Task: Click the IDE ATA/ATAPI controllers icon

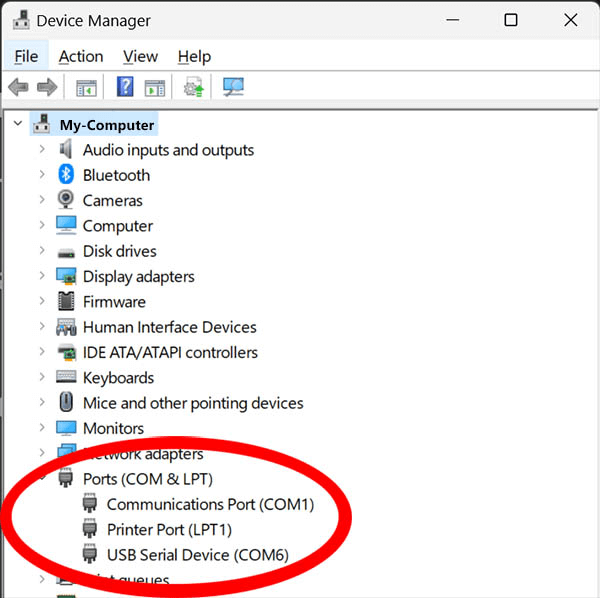Action: click(67, 352)
